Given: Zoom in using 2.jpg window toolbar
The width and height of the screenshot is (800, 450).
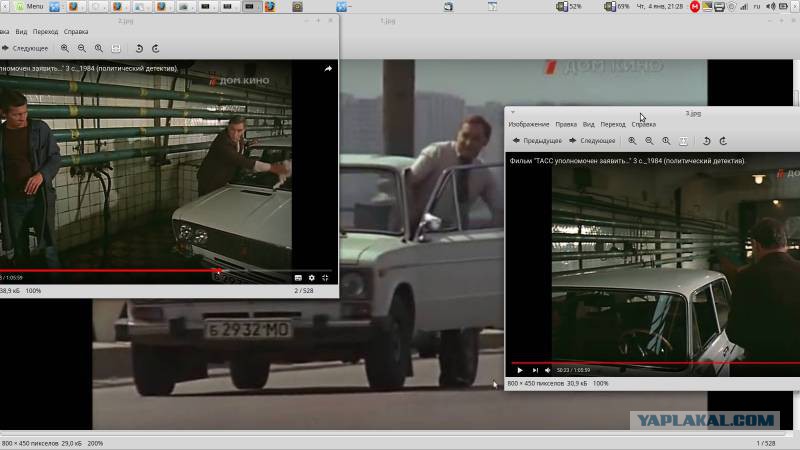Looking at the screenshot, I should 65,48.
